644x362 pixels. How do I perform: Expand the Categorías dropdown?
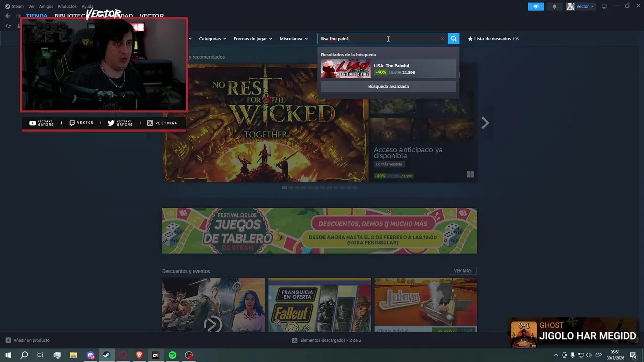(x=212, y=39)
